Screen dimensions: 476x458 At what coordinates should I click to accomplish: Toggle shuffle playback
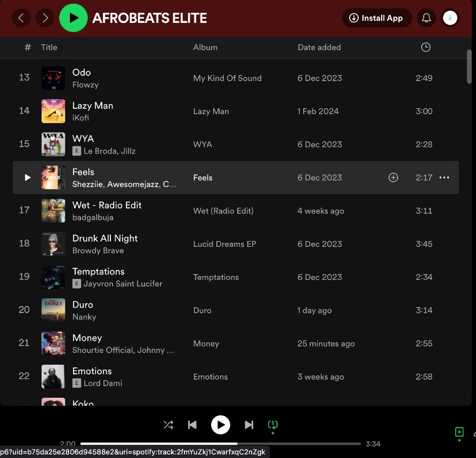coord(168,424)
